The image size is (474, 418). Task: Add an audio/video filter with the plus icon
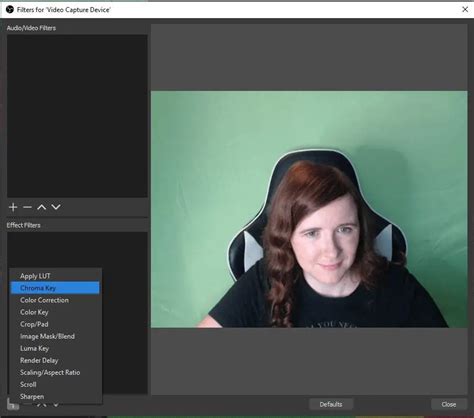[13, 207]
